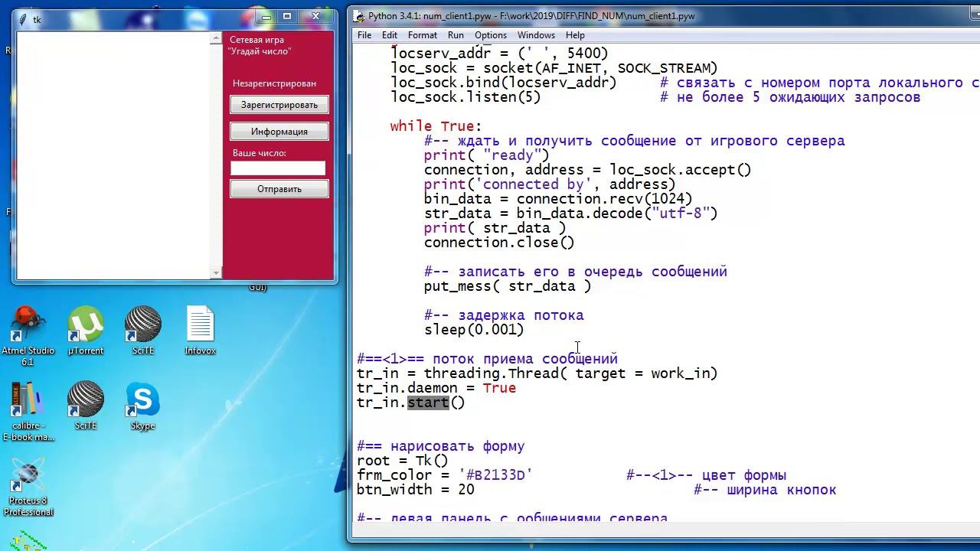Maximize the tk game window

(x=287, y=16)
